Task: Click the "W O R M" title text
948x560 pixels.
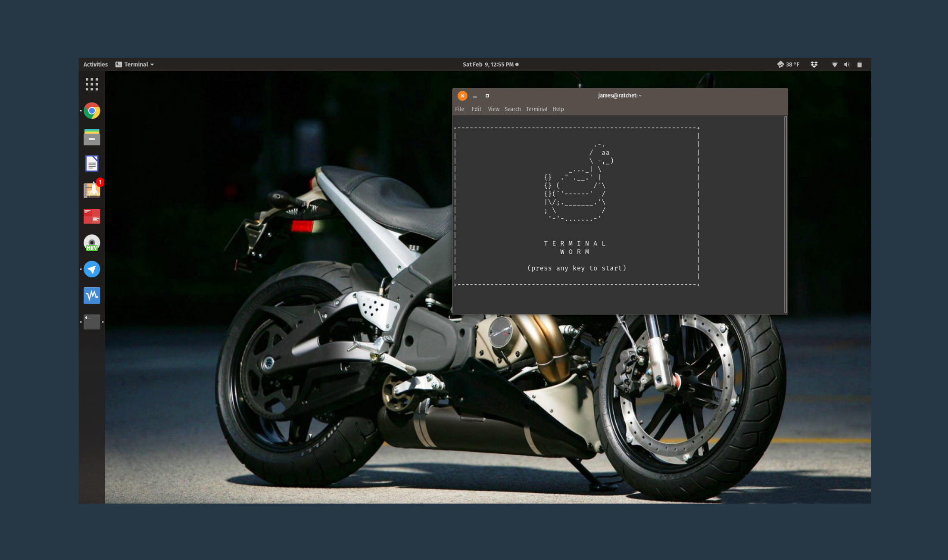Action: pos(575,252)
